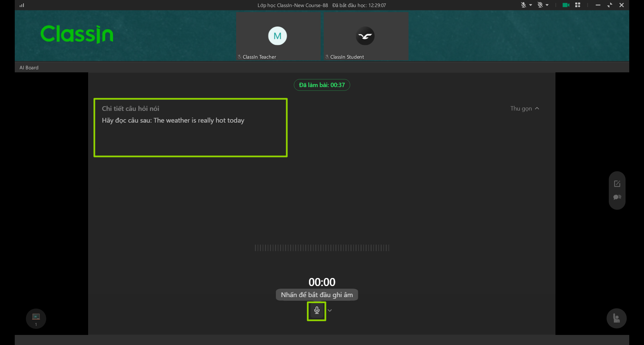This screenshot has width=644, height=345.
Task: Collapse the question with Thu gọn
Action: tap(525, 109)
